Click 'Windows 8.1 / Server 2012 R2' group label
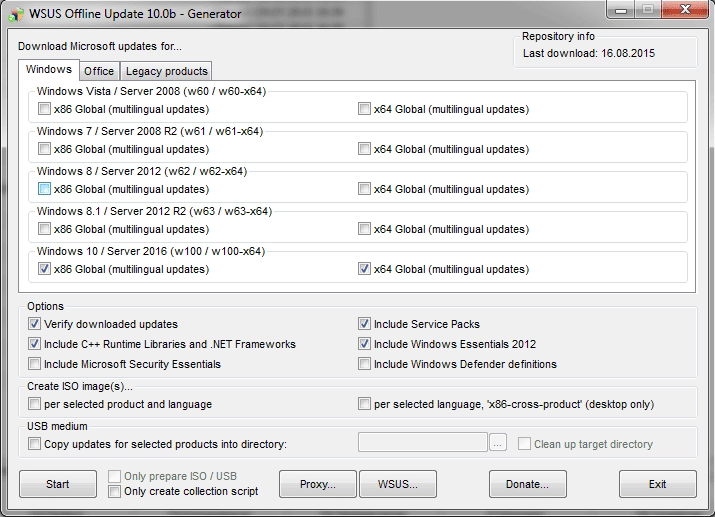 pyautogui.click(x=154, y=211)
